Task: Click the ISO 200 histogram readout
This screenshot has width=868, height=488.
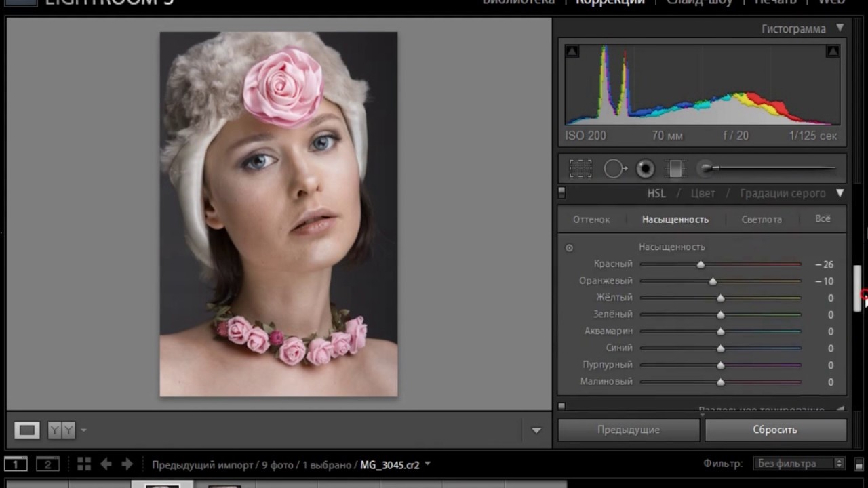Action: point(586,136)
